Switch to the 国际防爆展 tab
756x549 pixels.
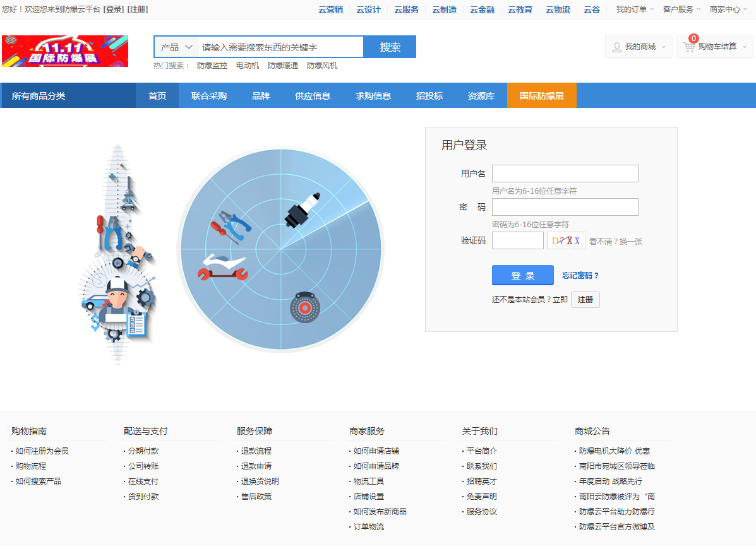coord(541,96)
